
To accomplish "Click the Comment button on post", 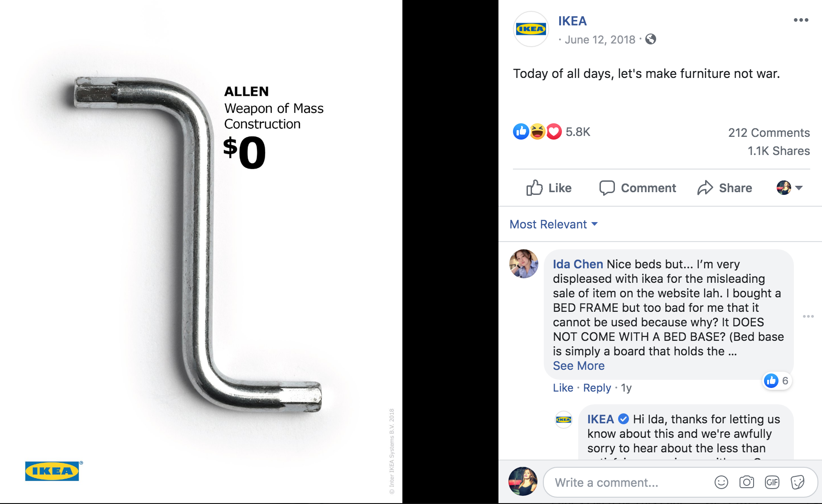I will pos(638,188).
